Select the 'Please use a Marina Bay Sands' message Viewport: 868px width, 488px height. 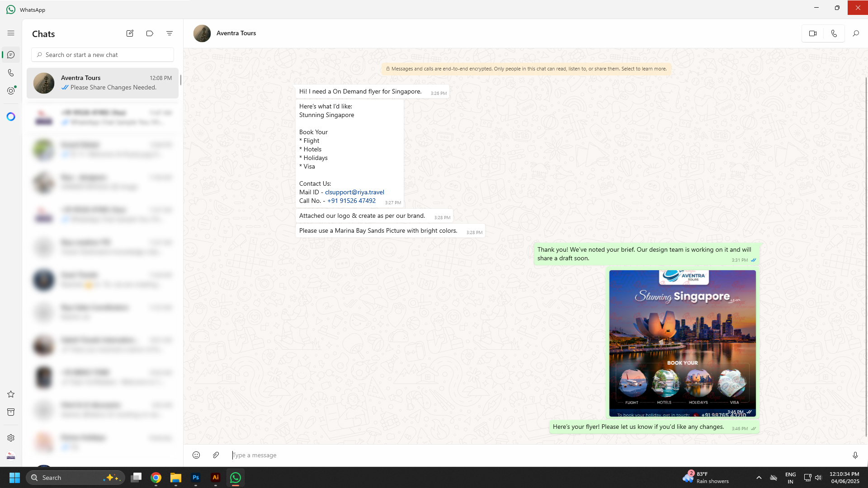pyautogui.click(x=390, y=231)
